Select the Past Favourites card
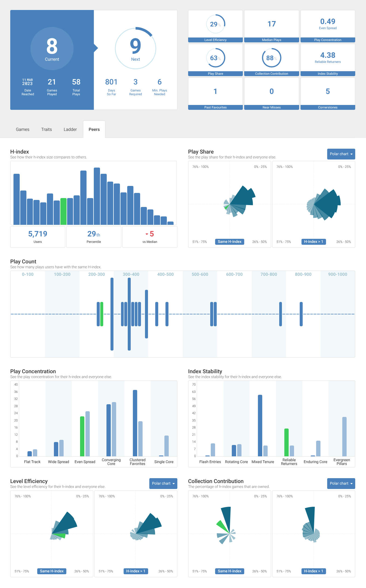The width and height of the screenshot is (366, 588). [x=215, y=94]
